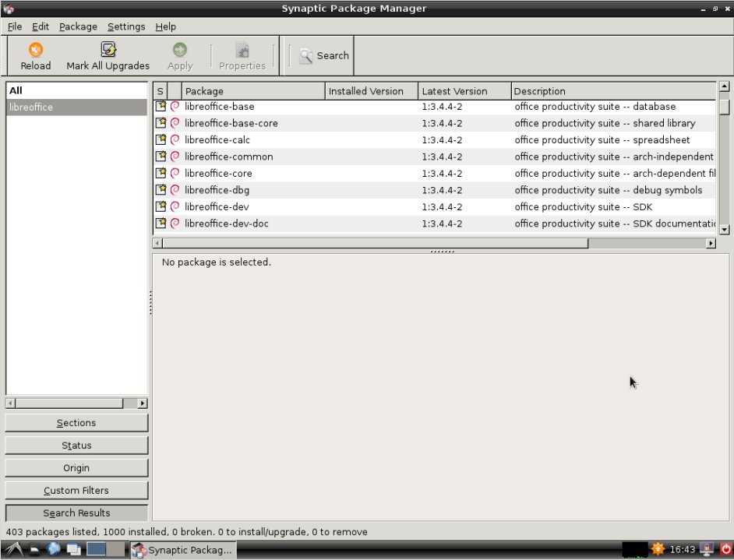
Task: Click the Debian swirl icon beside libreoffice-base-core
Action: [175, 123]
